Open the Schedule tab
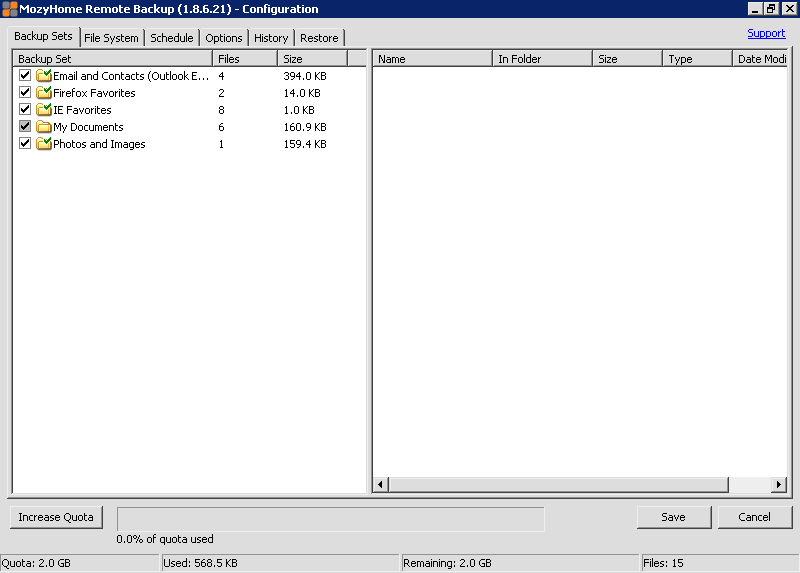The height and width of the screenshot is (573, 800). coord(172,38)
